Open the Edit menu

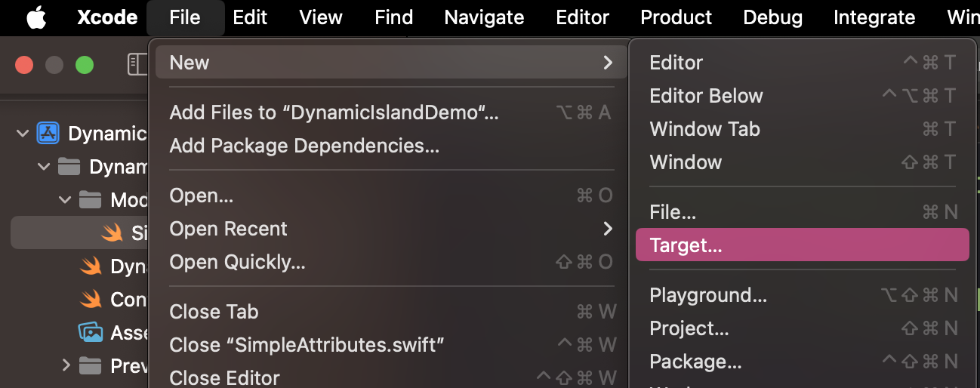pos(250,17)
